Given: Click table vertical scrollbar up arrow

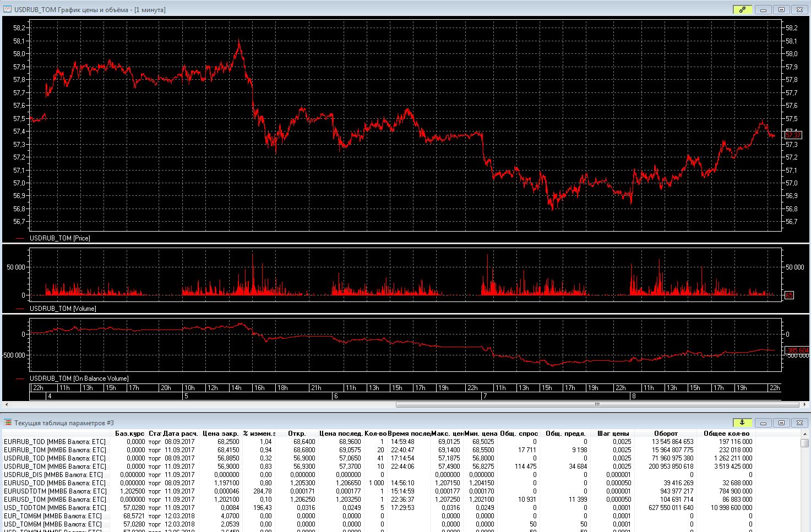Looking at the screenshot, I should 805,434.
